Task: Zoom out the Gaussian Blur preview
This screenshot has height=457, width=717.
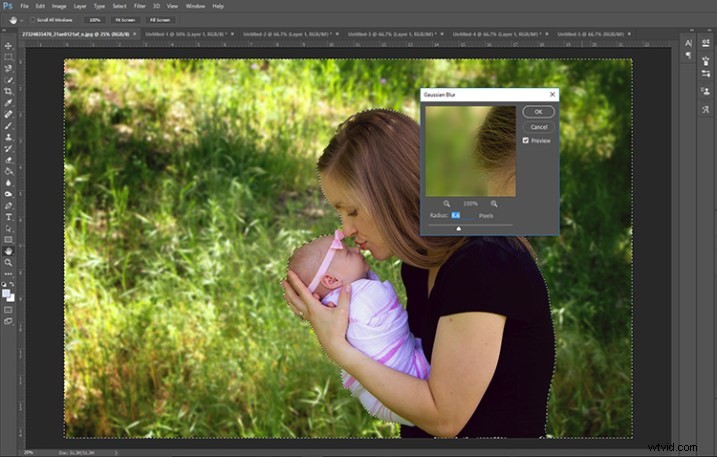Action: click(x=446, y=204)
